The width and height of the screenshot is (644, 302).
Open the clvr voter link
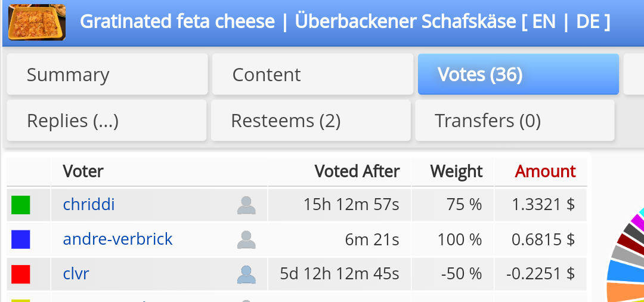click(x=76, y=274)
